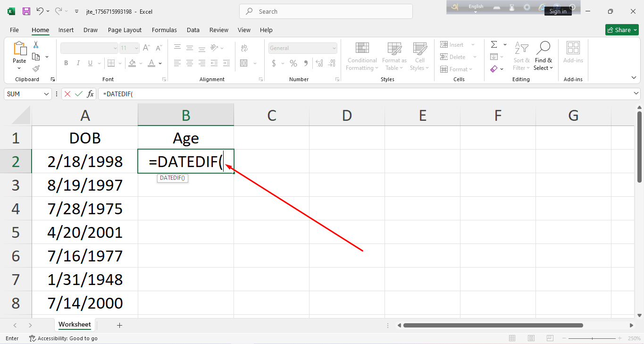Screen dimensions: 644x344
Task: Click the Sign in button
Action: pyautogui.click(x=558, y=11)
